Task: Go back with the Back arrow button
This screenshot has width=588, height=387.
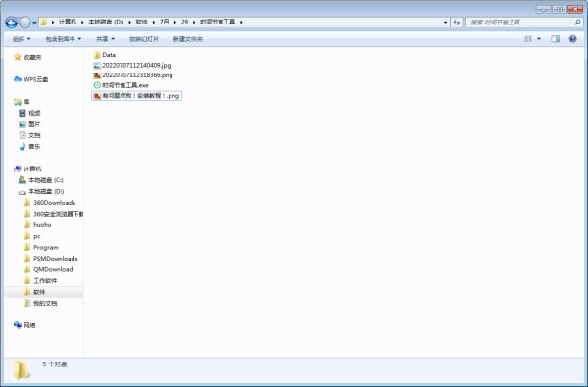Action: [x=11, y=23]
